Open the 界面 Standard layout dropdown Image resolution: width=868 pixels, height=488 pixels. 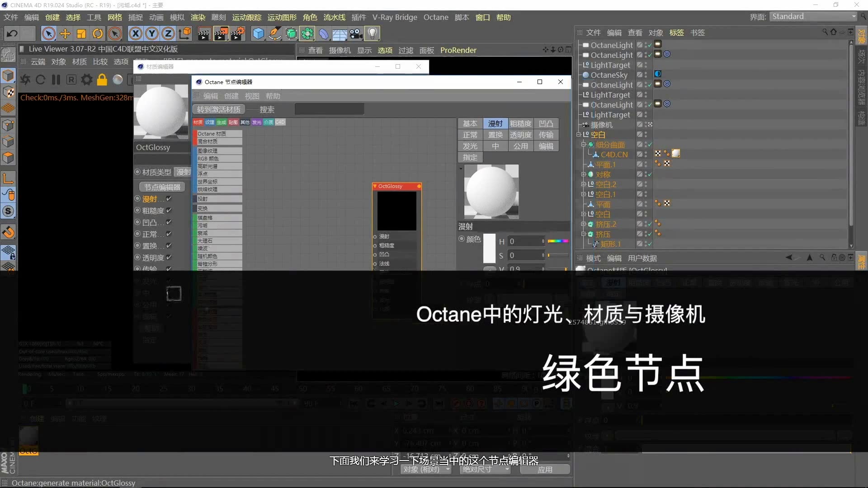click(x=813, y=17)
